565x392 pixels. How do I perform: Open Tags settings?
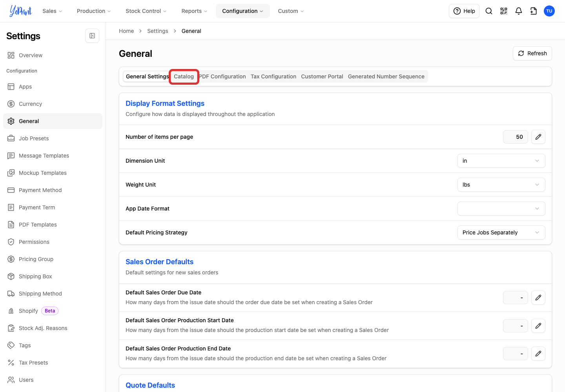(x=53, y=345)
